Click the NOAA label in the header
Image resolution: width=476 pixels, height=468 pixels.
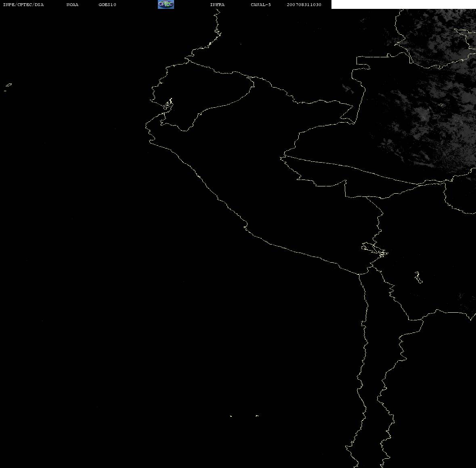click(72, 4)
